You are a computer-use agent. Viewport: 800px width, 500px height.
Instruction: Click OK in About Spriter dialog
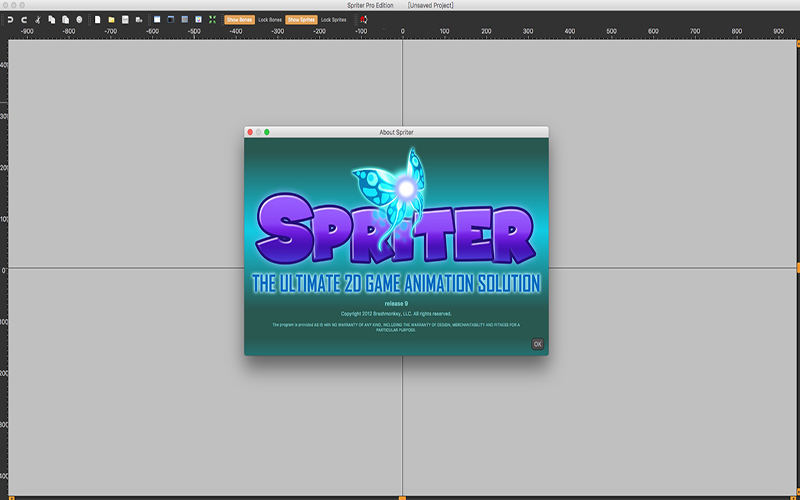537,344
